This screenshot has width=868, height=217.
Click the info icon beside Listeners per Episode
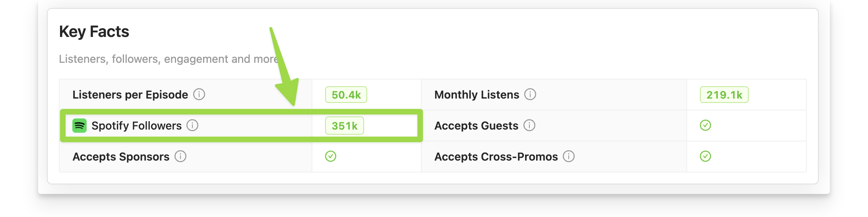[199, 95]
